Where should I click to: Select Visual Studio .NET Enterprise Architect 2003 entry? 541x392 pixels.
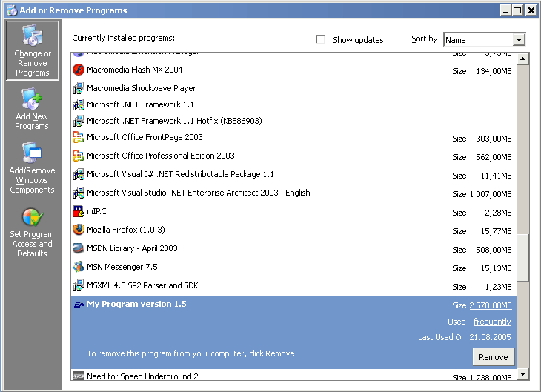pos(199,193)
